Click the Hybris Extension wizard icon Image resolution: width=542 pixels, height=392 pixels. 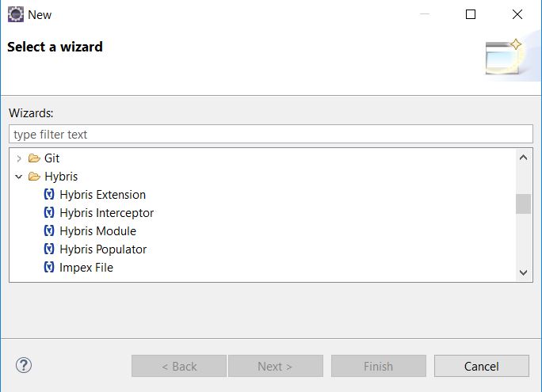point(49,195)
